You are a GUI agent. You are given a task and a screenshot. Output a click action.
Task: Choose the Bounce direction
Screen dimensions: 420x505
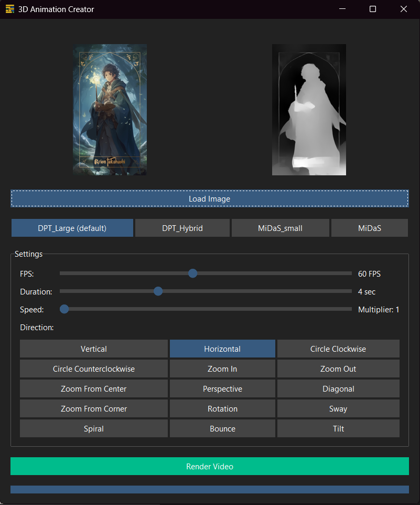click(222, 429)
